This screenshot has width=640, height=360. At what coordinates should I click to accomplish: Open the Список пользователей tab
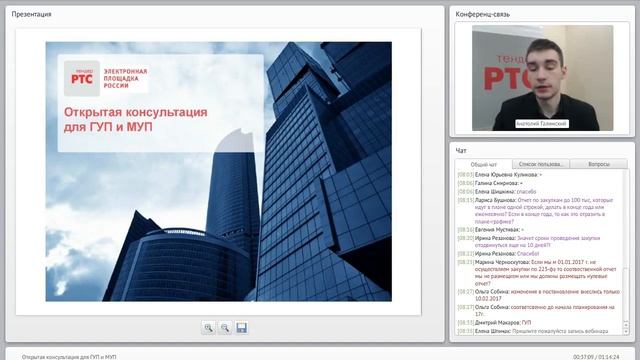click(540, 164)
